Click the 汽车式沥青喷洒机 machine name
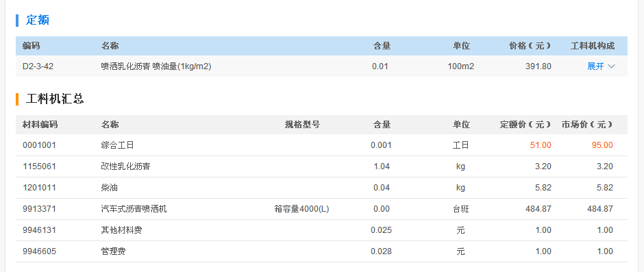This screenshot has height=272, width=644. [134, 209]
